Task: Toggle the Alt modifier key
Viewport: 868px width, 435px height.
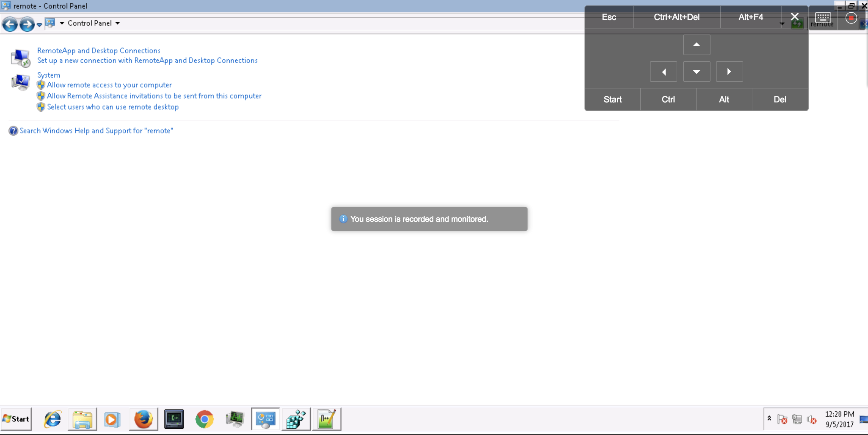Action: (724, 100)
